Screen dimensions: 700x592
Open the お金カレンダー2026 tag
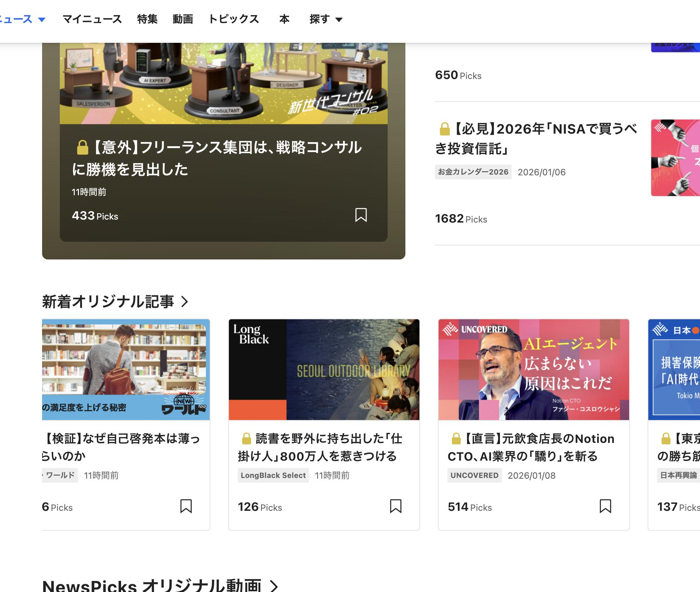coord(473,172)
